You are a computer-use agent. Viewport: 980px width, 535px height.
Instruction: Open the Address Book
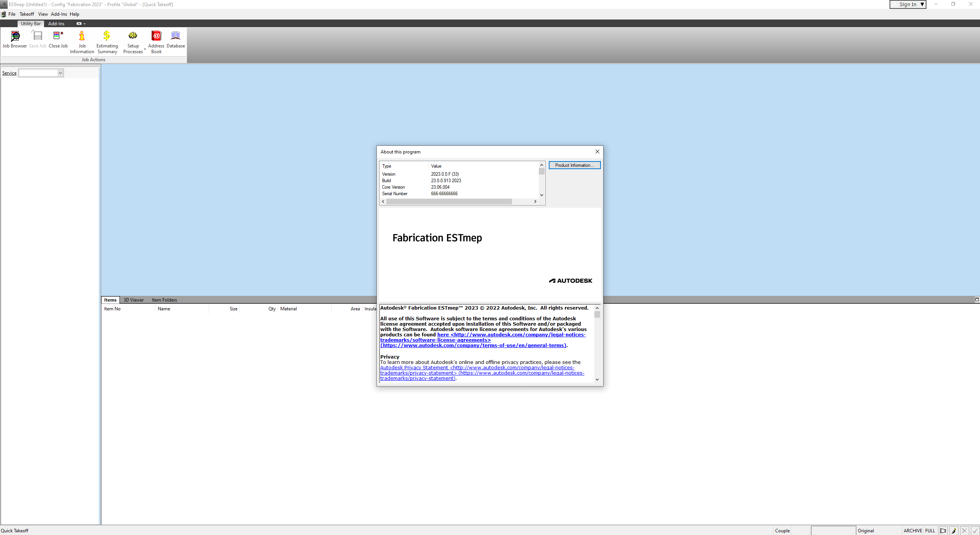point(156,40)
